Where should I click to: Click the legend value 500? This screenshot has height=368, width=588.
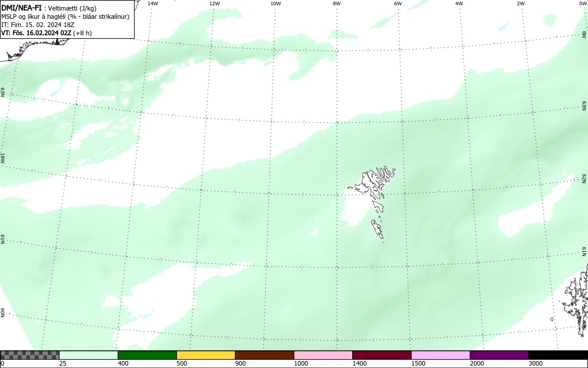coord(182,363)
